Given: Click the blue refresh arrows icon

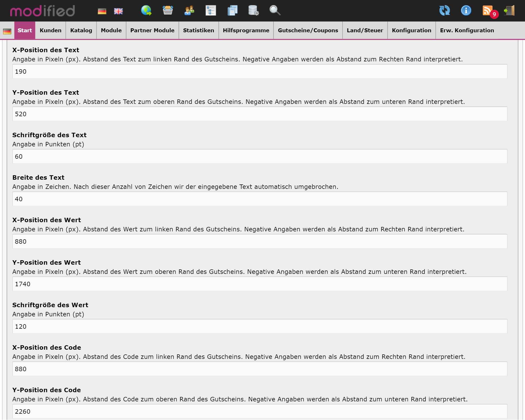Looking at the screenshot, I should click(444, 10).
